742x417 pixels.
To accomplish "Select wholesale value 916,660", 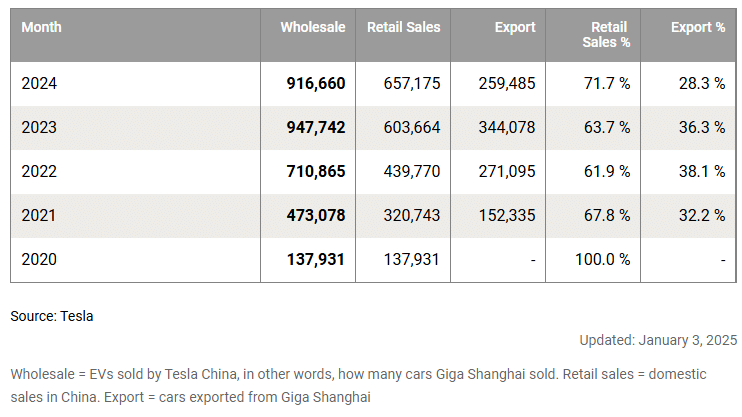I will pos(316,84).
